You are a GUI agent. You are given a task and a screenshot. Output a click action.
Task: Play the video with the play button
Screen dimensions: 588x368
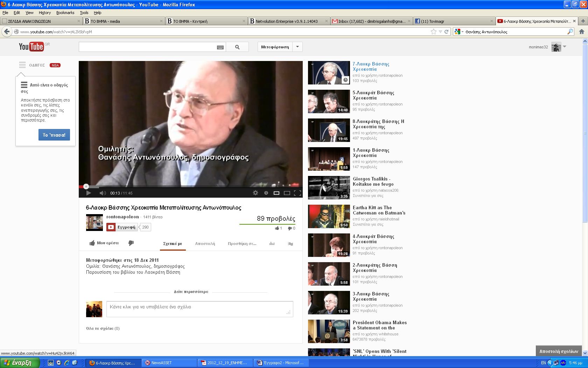point(89,193)
